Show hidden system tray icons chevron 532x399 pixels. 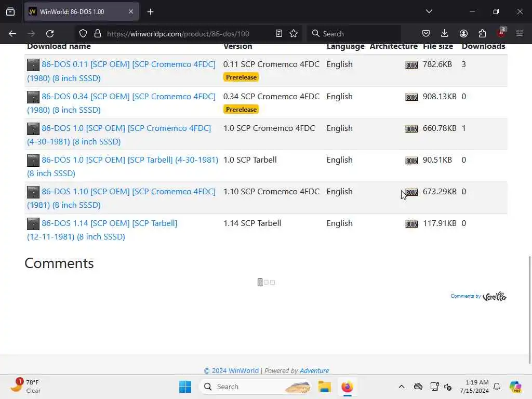(402, 387)
